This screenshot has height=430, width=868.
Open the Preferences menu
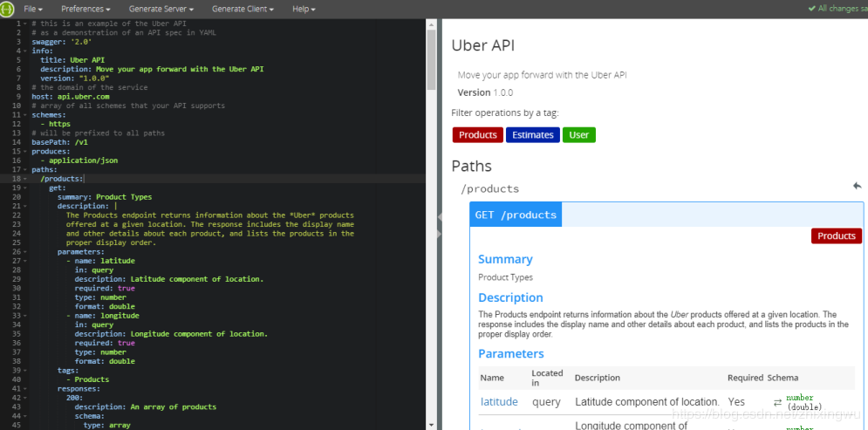pyautogui.click(x=85, y=10)
